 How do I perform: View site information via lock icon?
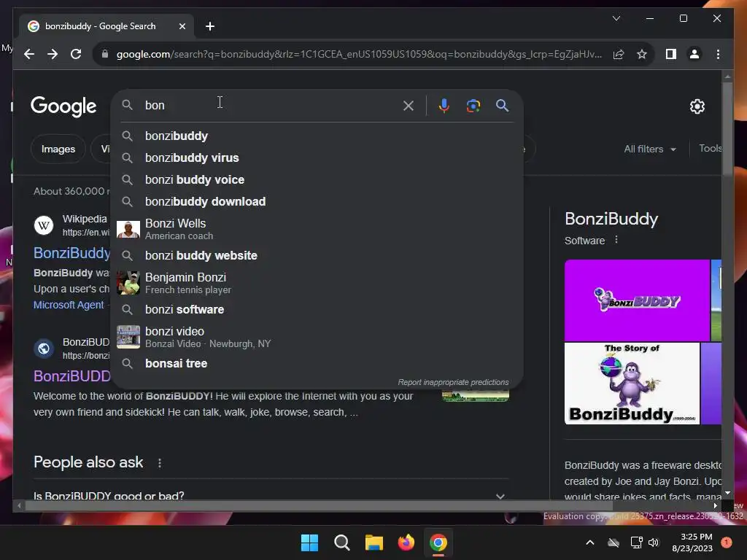105,54
